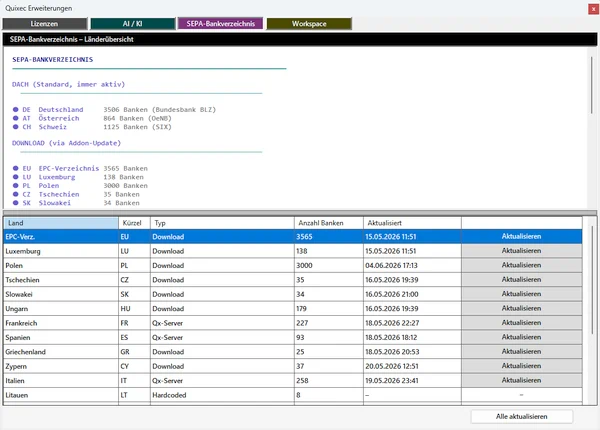The width and height of the screenshot is (600, 430).
Task: Click the Anzahl Banken column header
Action: (329, 223)
